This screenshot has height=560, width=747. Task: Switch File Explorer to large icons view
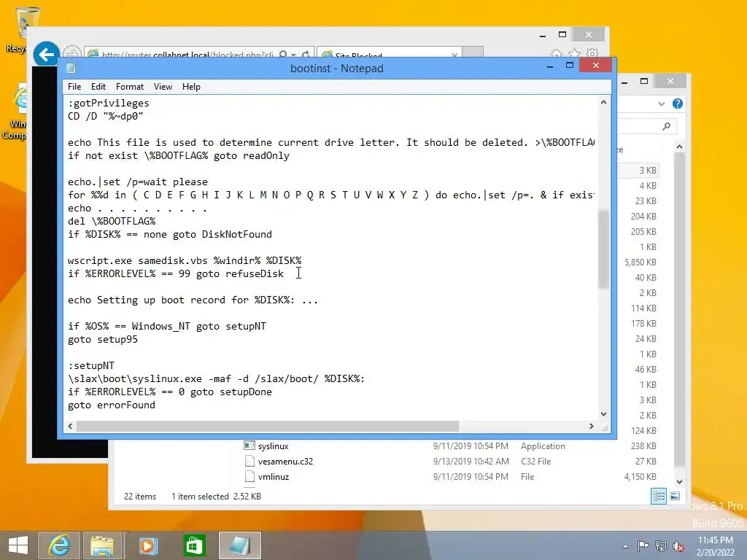[675, 496]
